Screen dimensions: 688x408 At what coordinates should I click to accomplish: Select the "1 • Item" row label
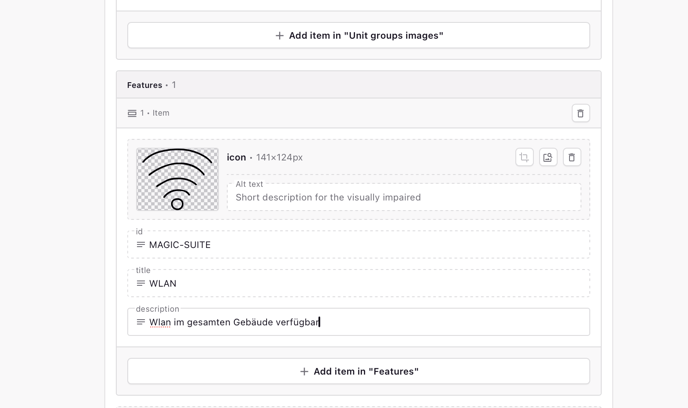[155, 113]
